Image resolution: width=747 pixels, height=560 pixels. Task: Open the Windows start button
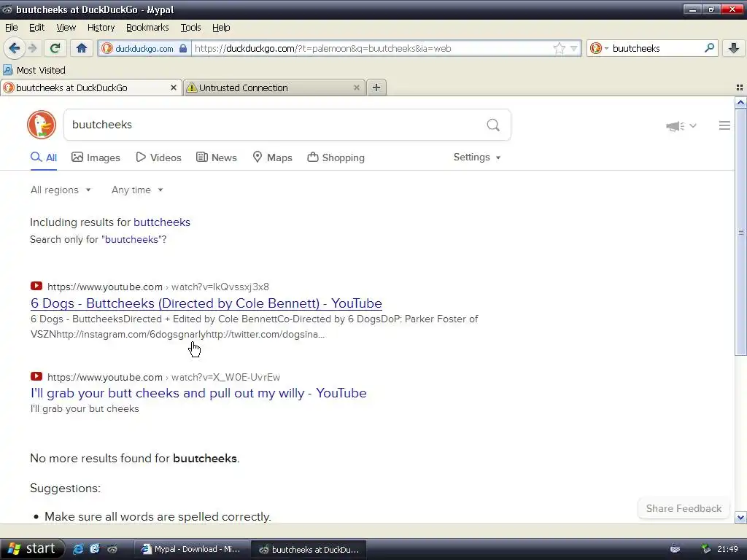(x=32, y=549)
